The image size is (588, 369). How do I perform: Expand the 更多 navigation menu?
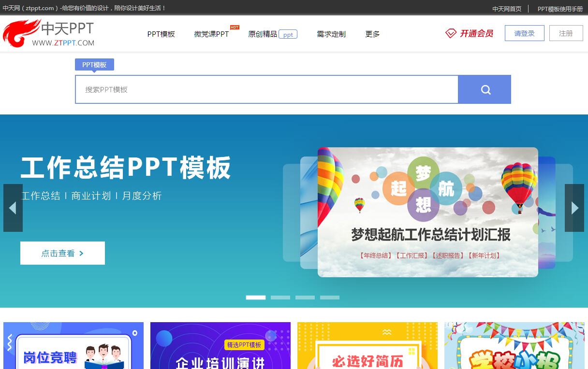[372, 34]
